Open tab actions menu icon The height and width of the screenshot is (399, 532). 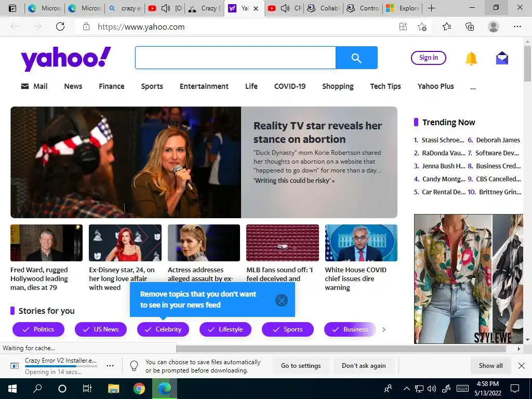pyautogui.click(x=12, y=8)
